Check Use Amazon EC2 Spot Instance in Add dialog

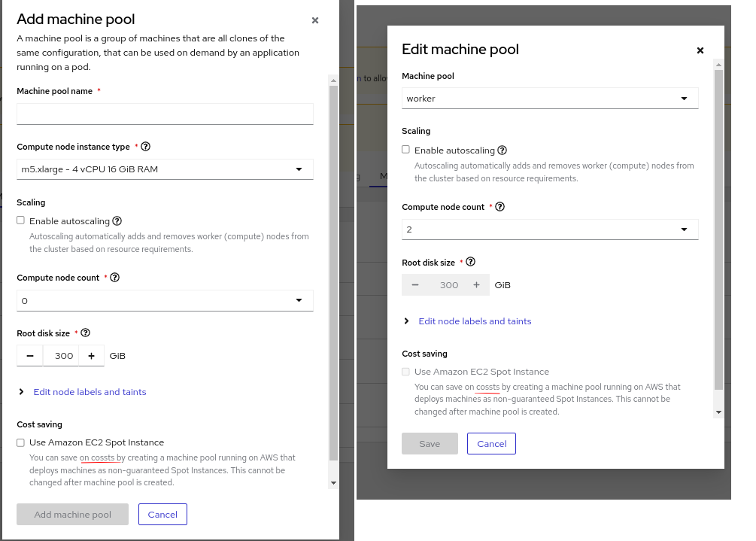pos(21,442)
